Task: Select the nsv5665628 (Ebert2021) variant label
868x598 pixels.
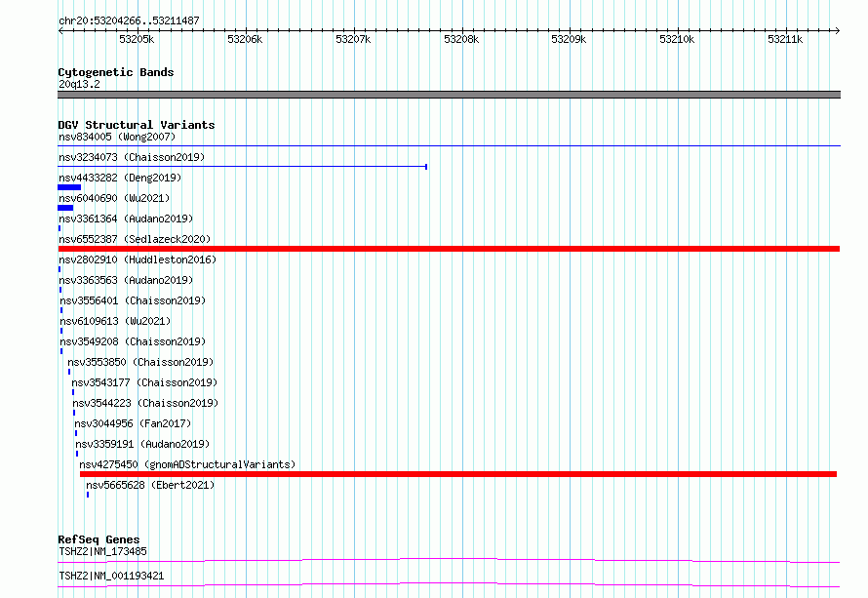Action: point(150,485)
